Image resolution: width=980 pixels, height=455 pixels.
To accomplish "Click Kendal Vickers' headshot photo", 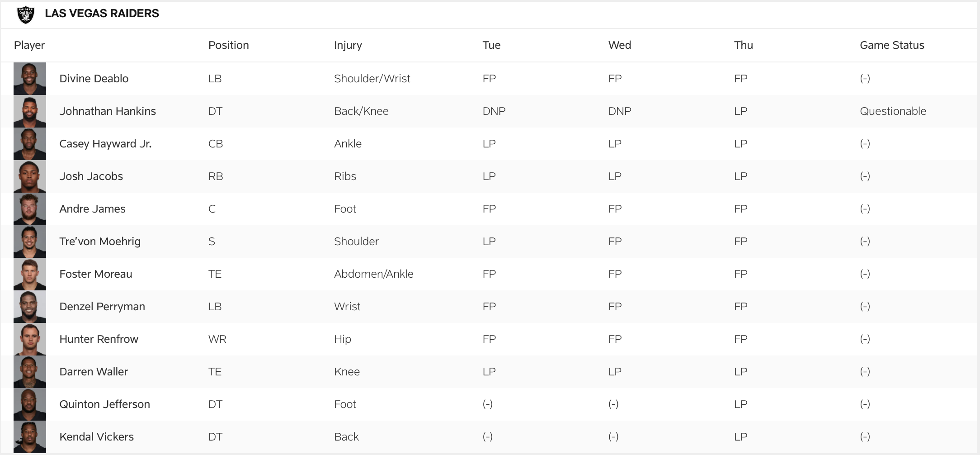I will point(30,437).
